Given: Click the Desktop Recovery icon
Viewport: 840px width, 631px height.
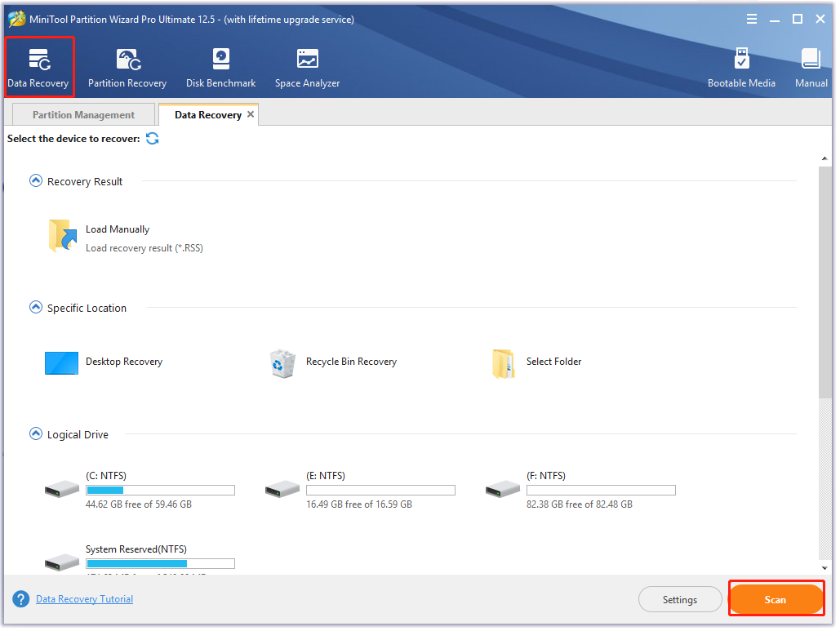Looking at the screenshot, I should click(61, 362).
